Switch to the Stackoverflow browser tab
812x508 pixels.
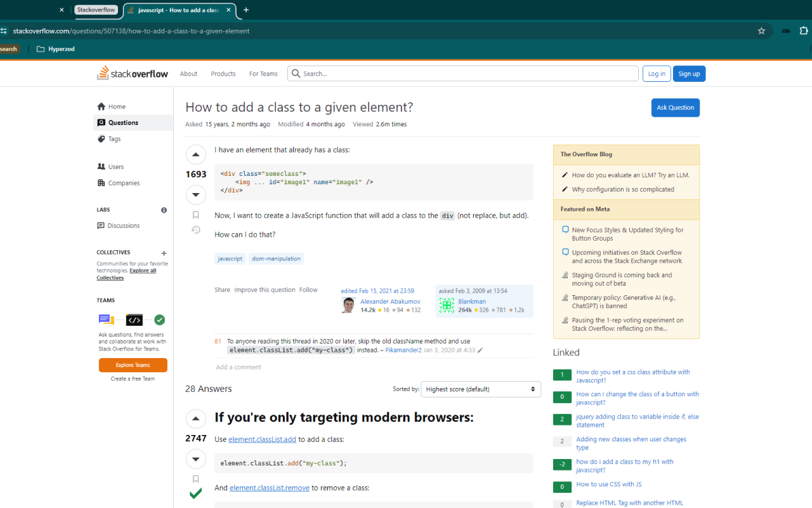click(x=96, y=10)
